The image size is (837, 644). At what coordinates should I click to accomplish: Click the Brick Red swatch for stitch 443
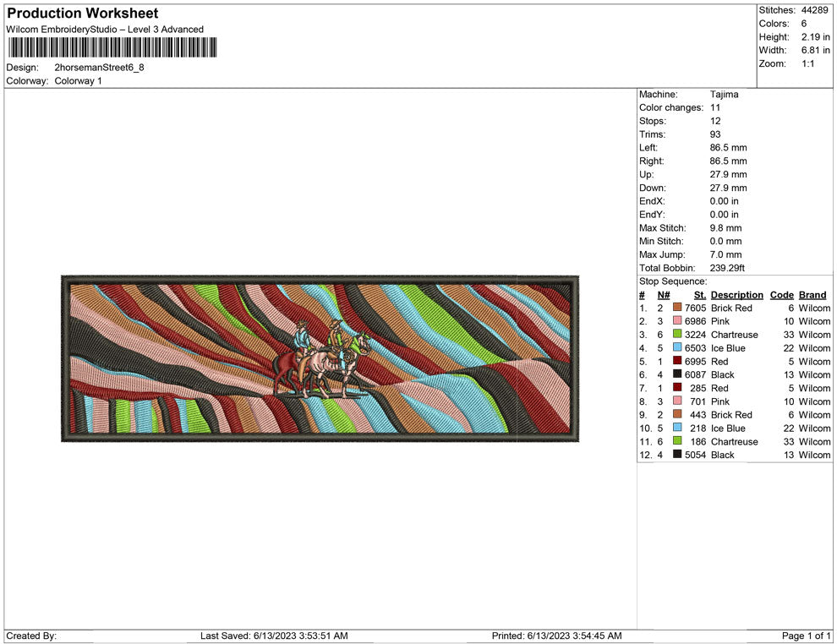(x=677, y=414)
